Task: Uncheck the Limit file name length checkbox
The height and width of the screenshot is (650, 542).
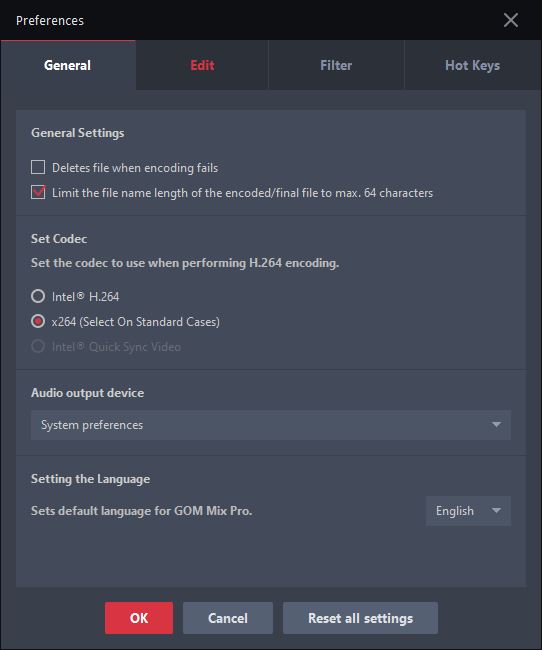Action: [x=38, y=192]
